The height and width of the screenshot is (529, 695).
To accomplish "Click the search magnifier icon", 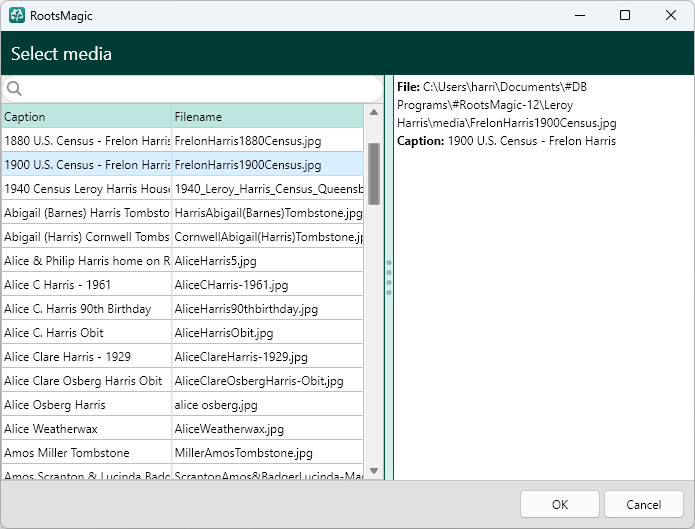I will point(14,88).
